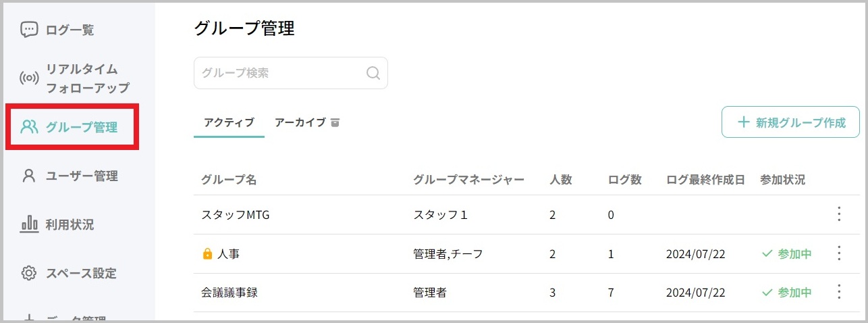
Task: Click the usage status bar chart icon
Action: click(x=29, y=224)
